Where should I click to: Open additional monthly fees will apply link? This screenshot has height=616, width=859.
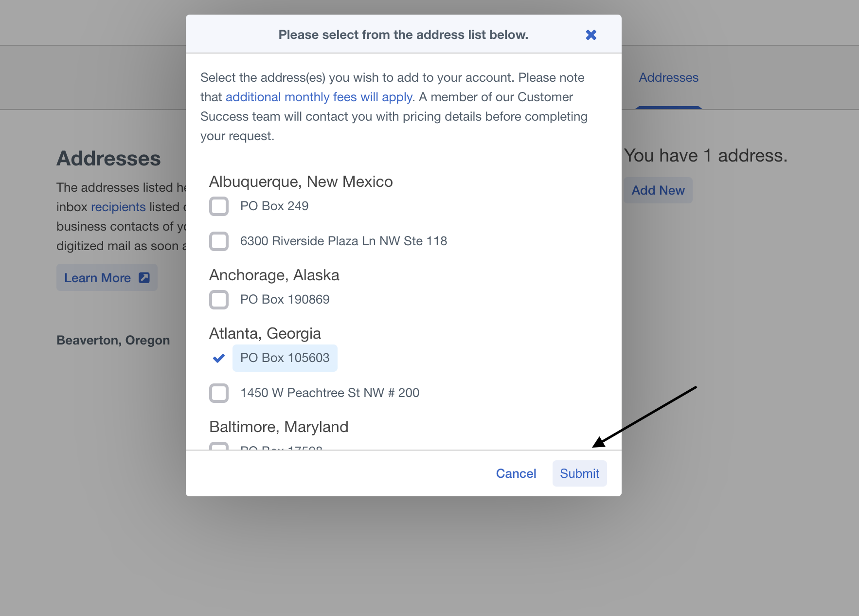pos(319,97)
